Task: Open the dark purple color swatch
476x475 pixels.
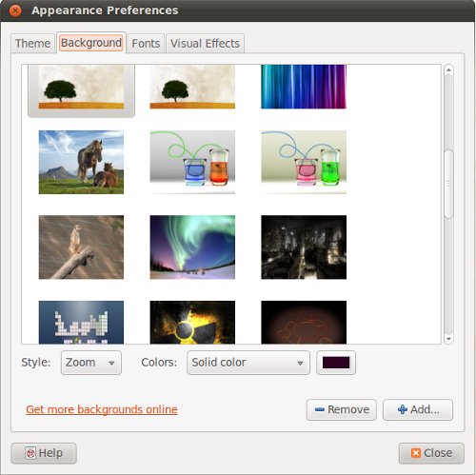Action: [336, 363]
